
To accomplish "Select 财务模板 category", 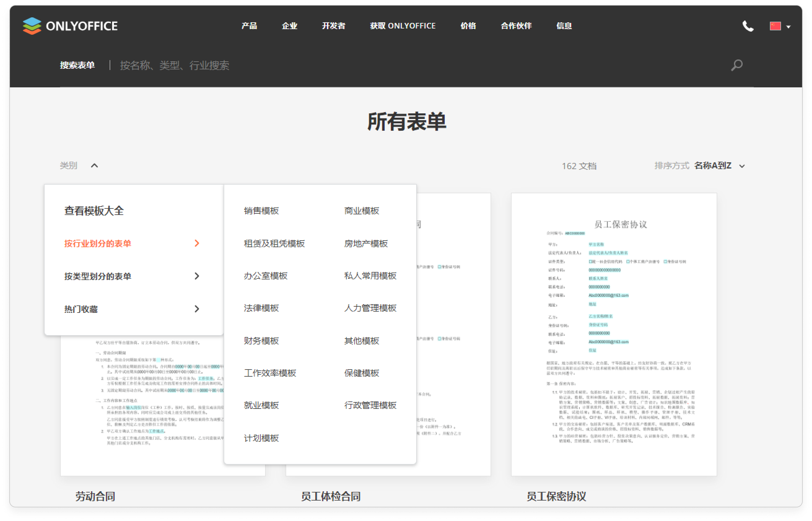I will 261,341.
